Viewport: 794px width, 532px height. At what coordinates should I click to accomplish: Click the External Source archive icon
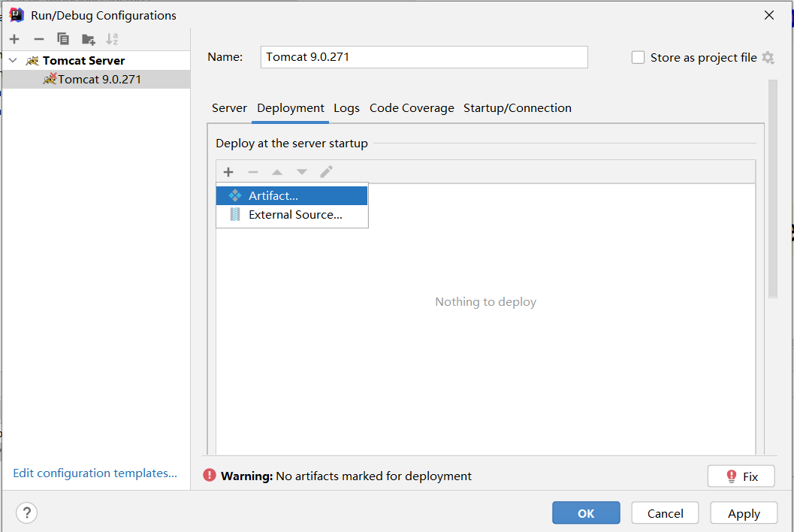point(235,214)
